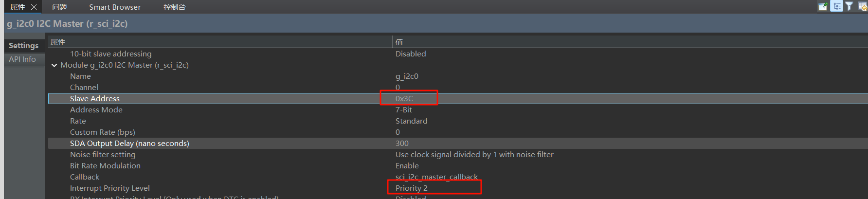Select the API Info side tab
This screenshot has height=199, width=868.
(x=22, y=59)
